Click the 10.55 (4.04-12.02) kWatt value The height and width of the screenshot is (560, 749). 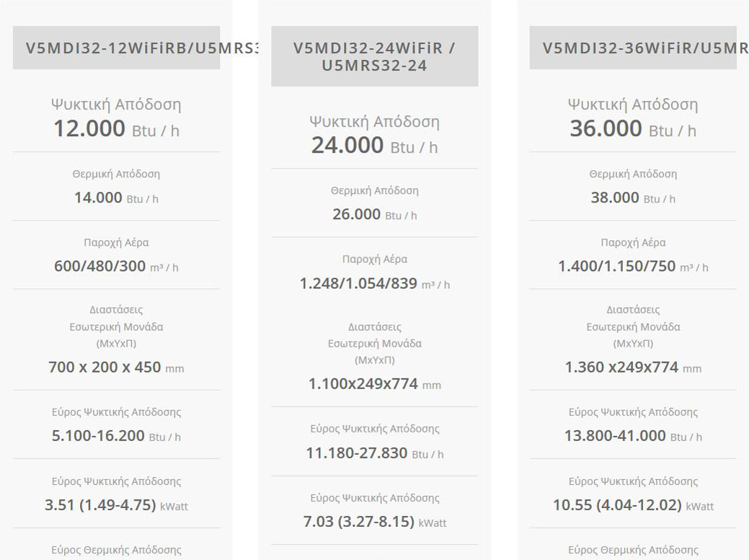point(633,505)
